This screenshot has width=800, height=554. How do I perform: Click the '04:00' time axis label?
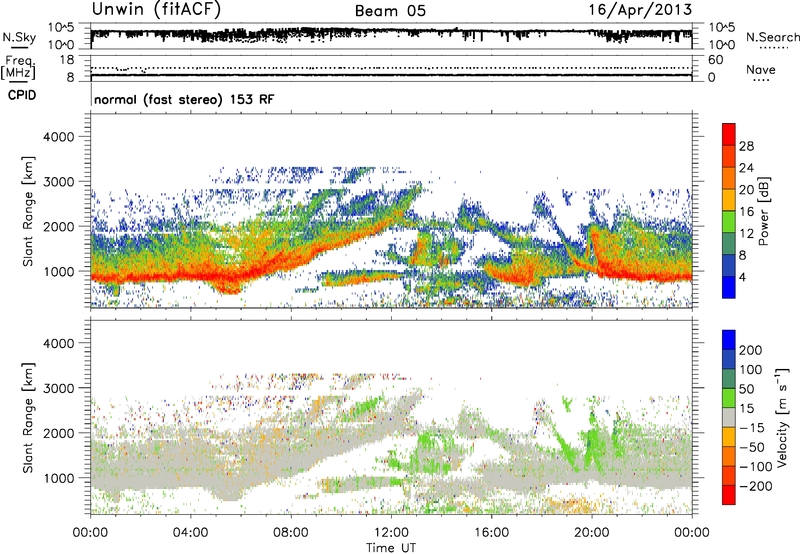tap(191, 533)
